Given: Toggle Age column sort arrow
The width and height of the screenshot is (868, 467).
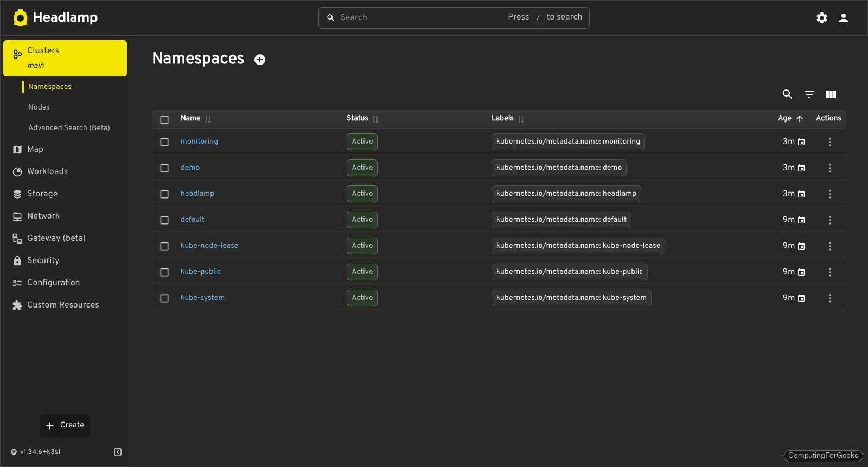Looking at the screenshot, I should point(800,119).
